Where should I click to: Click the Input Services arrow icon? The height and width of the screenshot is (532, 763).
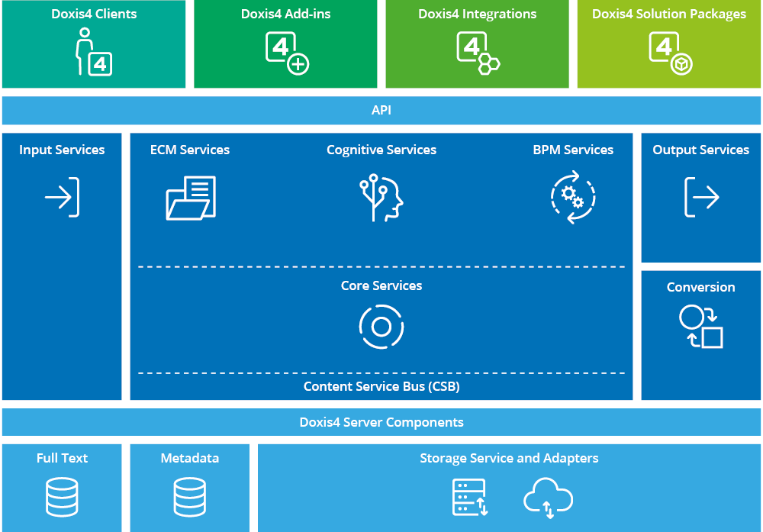62,197
